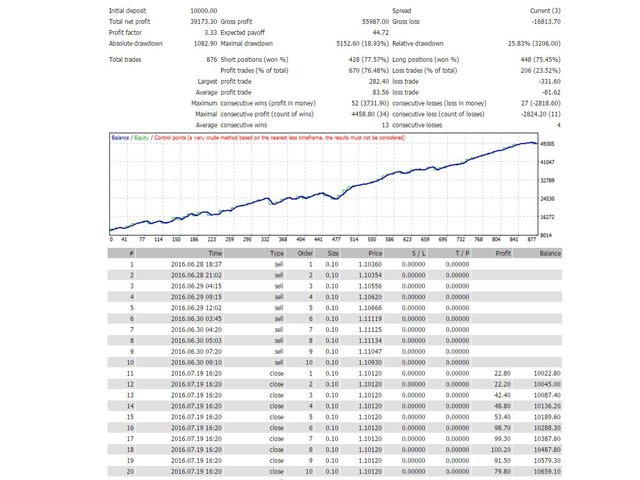Click price cell 1.11134 in row 8
Viewport: 640px width, 480px height.
(x=371, y=341)
